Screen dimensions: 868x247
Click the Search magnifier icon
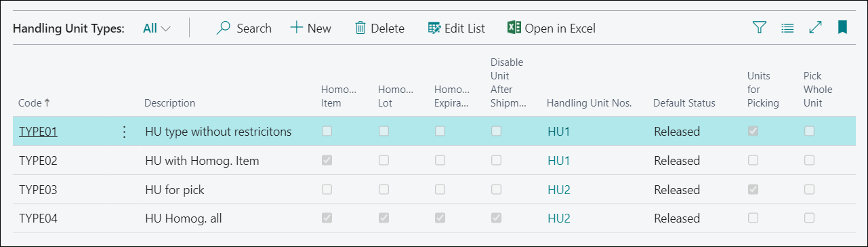coord(224,28)
